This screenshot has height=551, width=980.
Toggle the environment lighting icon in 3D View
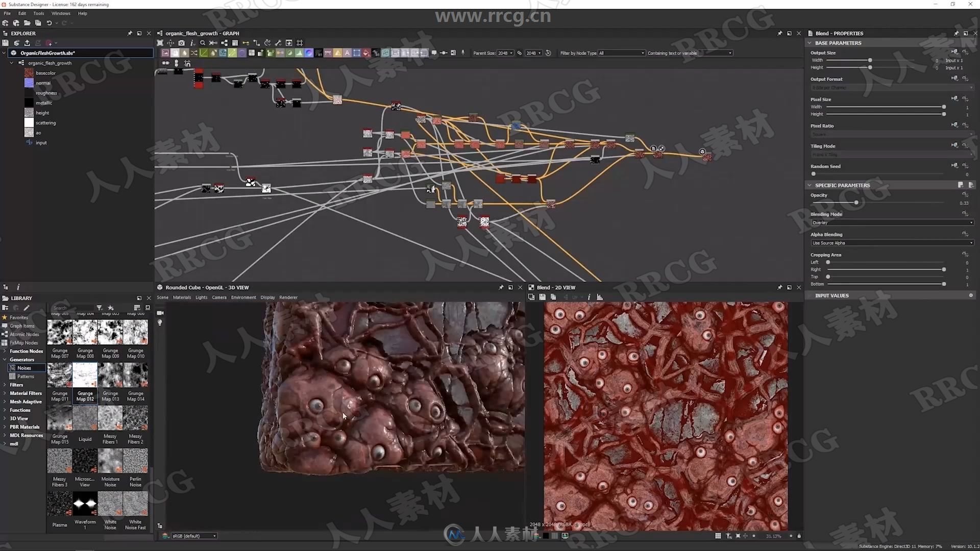click(160, 323)
